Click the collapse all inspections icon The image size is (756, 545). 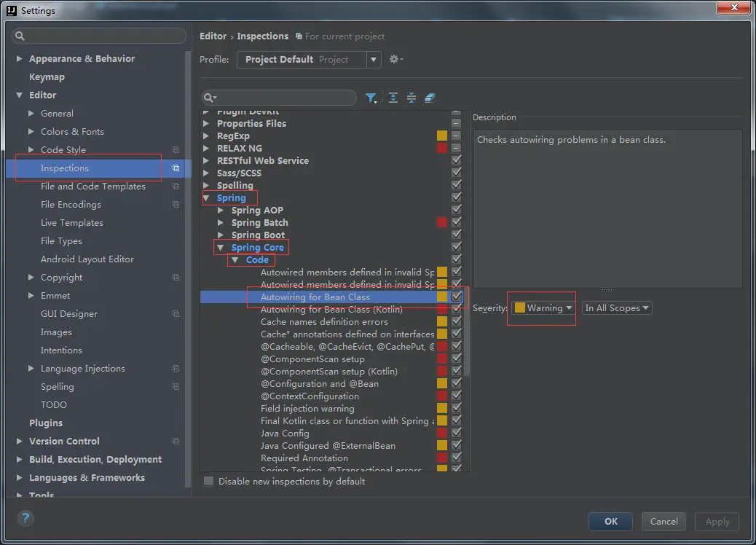pyautogui.click(x=412, y=98)
